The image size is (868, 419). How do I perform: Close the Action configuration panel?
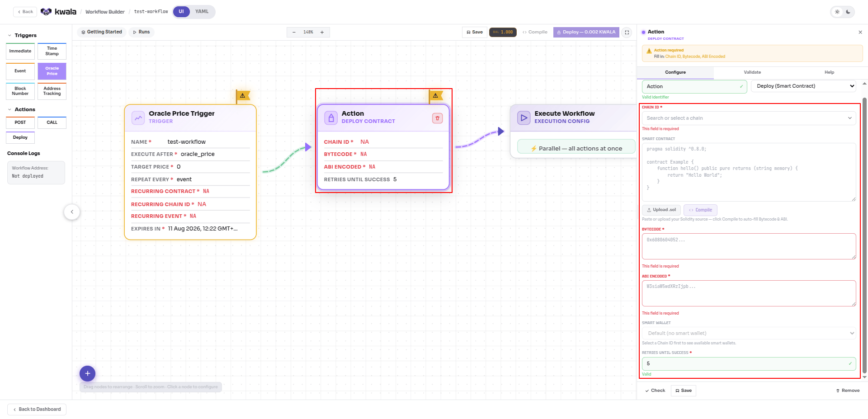tap(860, 32)
